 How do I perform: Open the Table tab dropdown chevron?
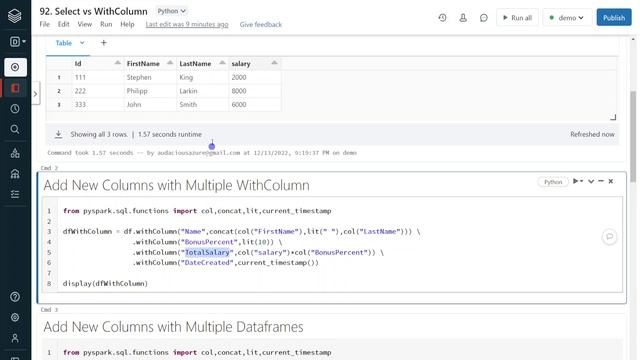coord(82,42)
